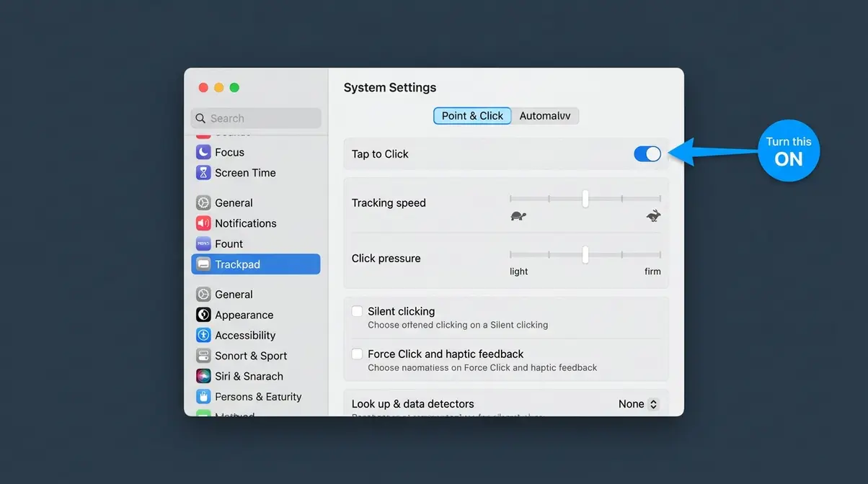The width and height of the screenshot is (868, 484).
Task: Click the turtle slow-tracking icon
Action: click(518, 215)
